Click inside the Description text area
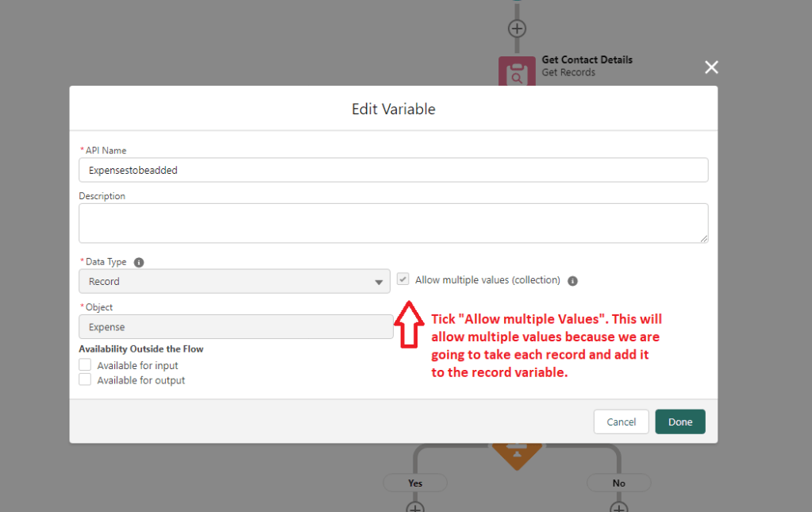 [x=393, y=223]
